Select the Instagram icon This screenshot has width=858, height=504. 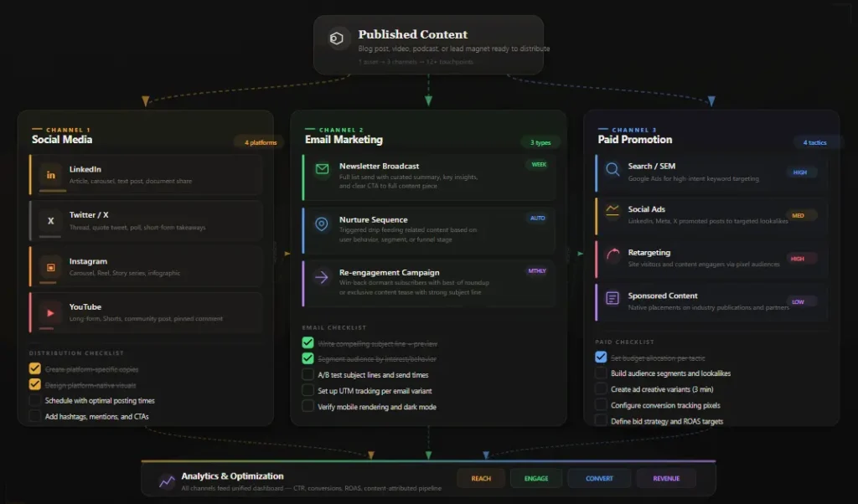click(x=52, y=266)
